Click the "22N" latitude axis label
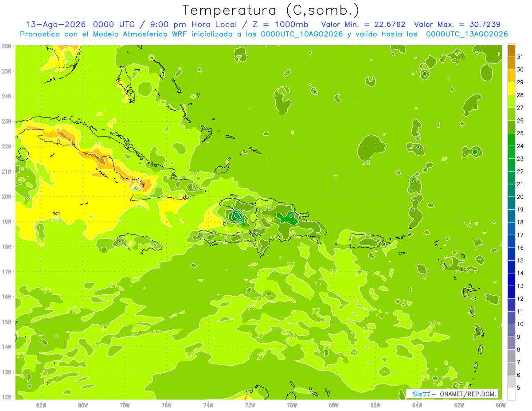 coord(7,146)
